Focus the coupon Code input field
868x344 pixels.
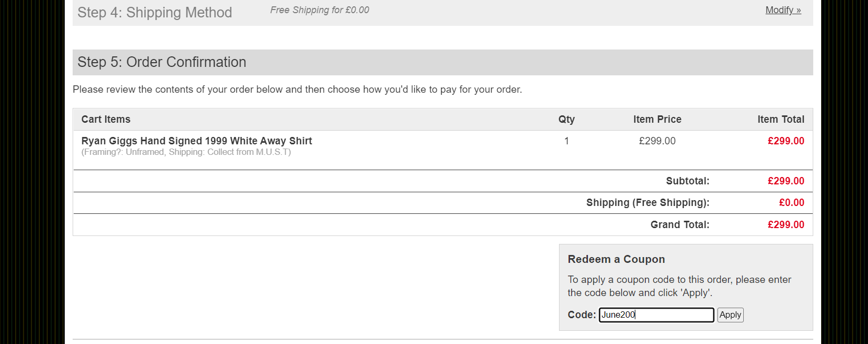coord(656,315)
